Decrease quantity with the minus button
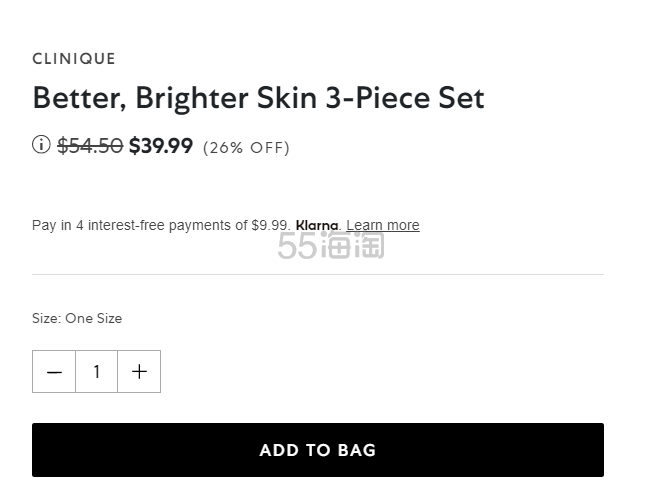Viewport: 663px width, 489px height. coord(54,371)
